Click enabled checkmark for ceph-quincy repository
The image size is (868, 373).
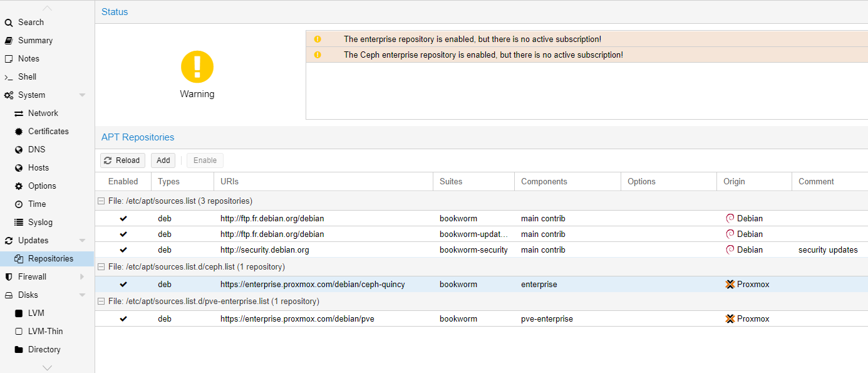[123, 285]
